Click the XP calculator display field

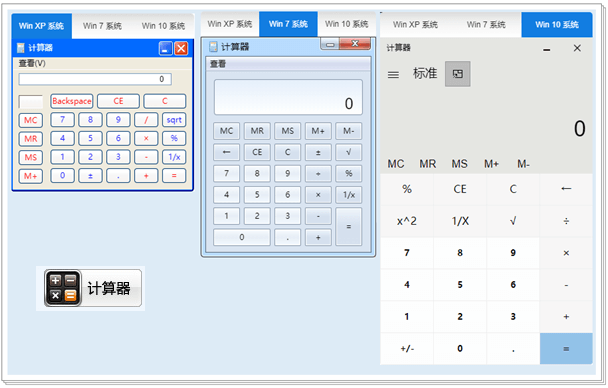[95, 79]
